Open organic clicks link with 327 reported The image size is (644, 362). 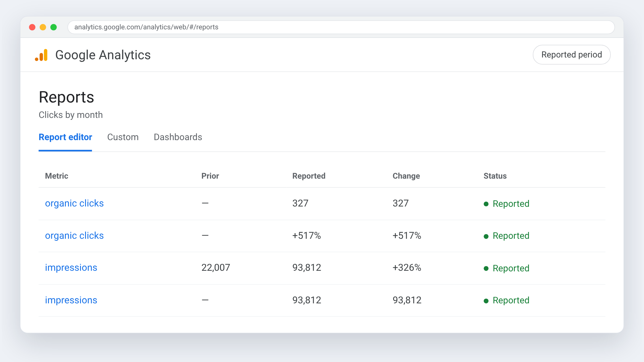coord(74,204)
